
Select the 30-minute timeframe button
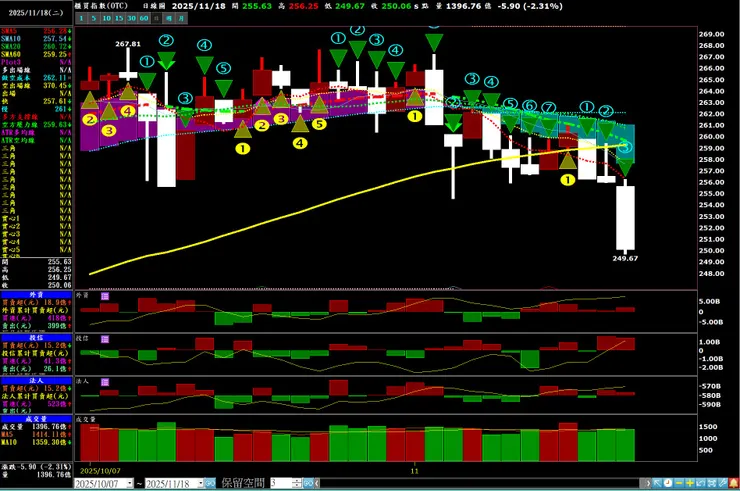point(131,18)
